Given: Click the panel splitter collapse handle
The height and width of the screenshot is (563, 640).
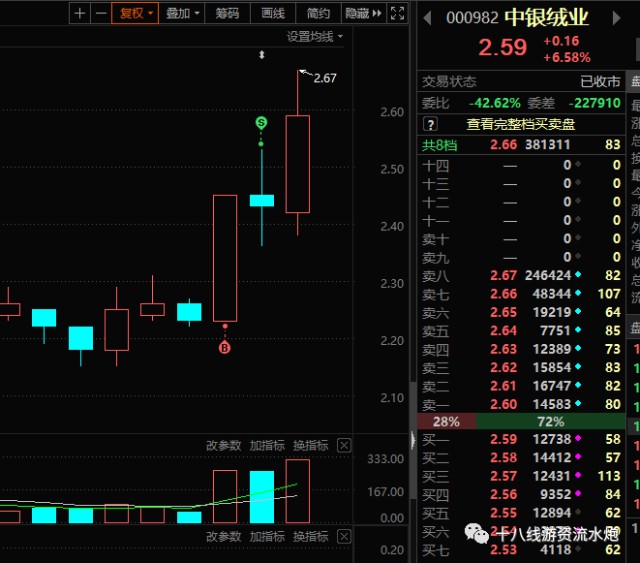Looking at the screenshot, I should point(413,441).
